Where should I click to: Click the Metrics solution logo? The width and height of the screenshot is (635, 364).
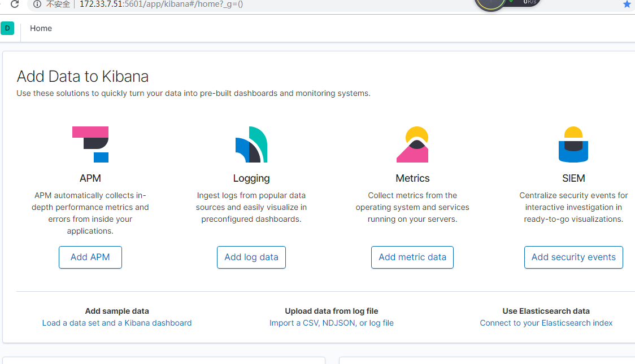412,144
